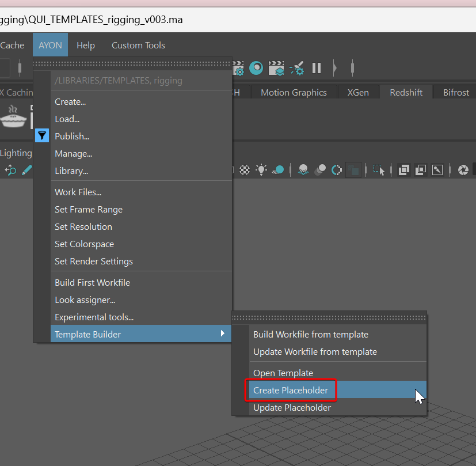Choose Build Workfile from template
Image resolution: width=476 pixels, height=466 pixels.
tap(311, 335)
